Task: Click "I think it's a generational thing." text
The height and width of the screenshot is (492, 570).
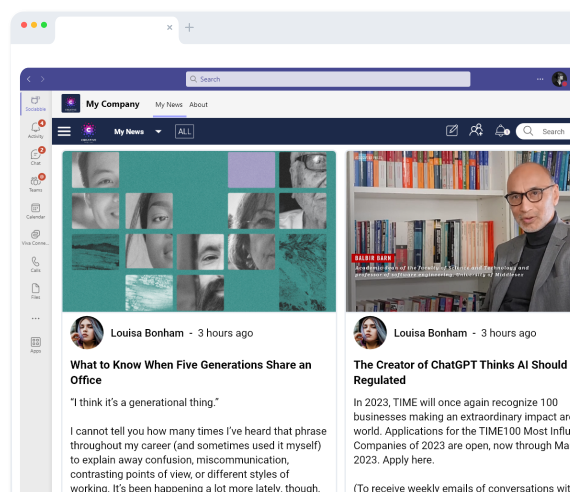Action: coord(145,403)
